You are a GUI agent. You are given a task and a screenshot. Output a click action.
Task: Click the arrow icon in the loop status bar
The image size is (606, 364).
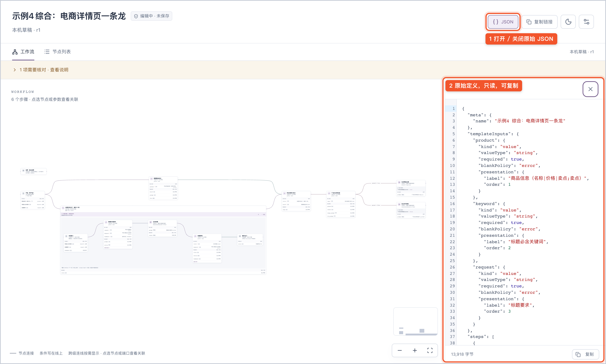pyautogui.click(x=258, y=214)
